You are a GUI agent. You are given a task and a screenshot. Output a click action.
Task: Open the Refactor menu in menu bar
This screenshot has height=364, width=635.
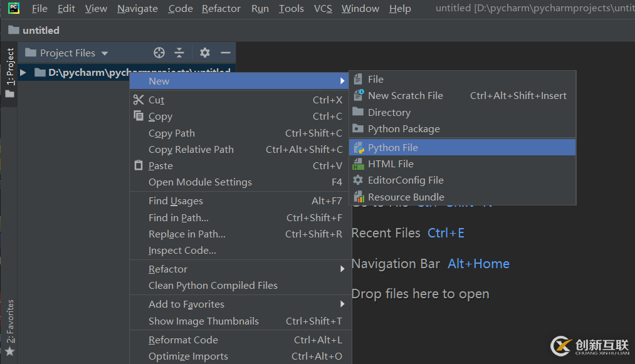[x=221, y=9]
